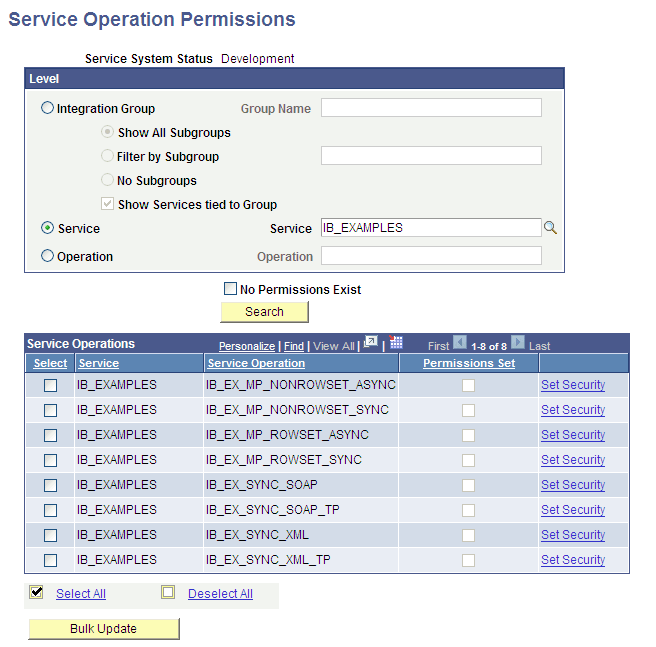Click the download to spreadsheet grid icon
This screenshot has height=647, width=656.
395,342
